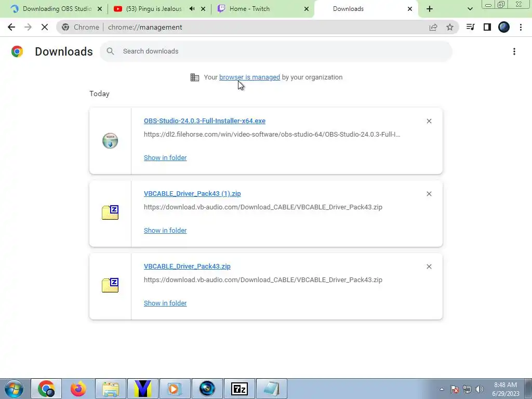Close the Home - Twitch tab
Screen dimensions: 532x399
click(307, 9)
